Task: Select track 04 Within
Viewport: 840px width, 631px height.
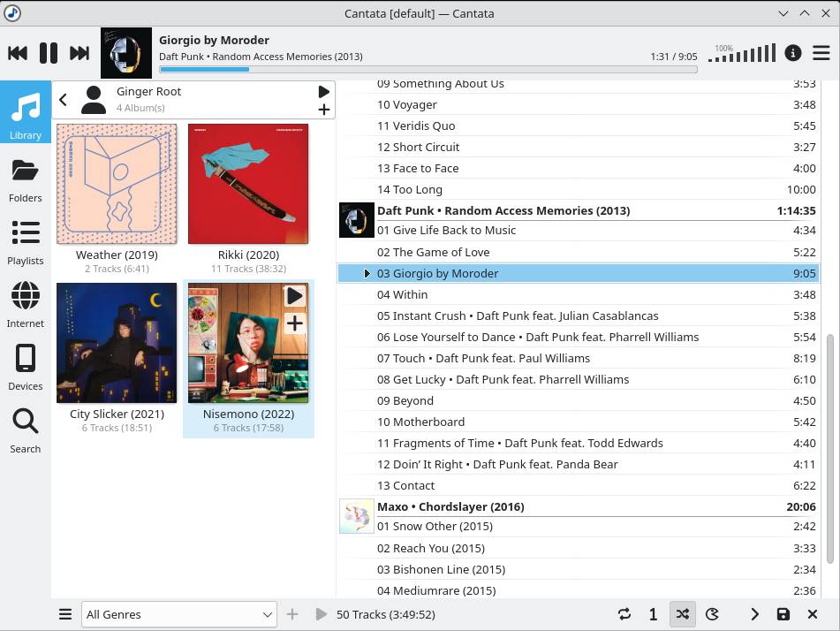Action: tap(578, 295)
